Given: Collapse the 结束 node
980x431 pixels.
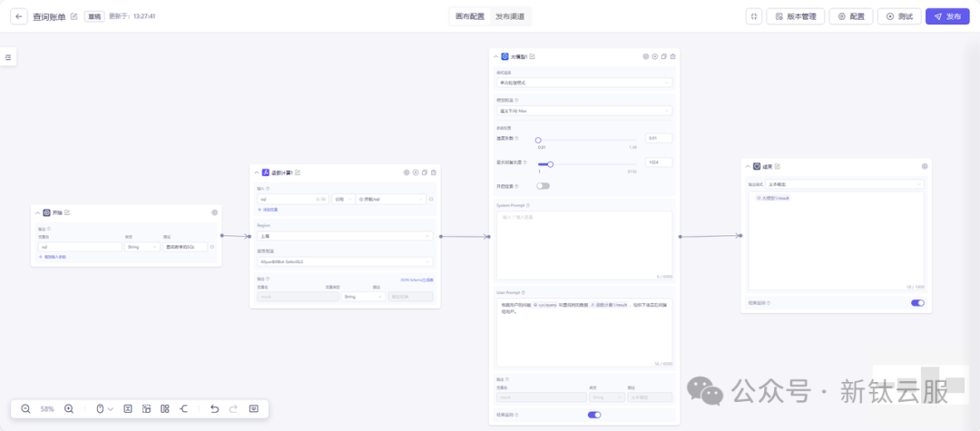Looking at the screenshot, I should (x=748, y=166).
